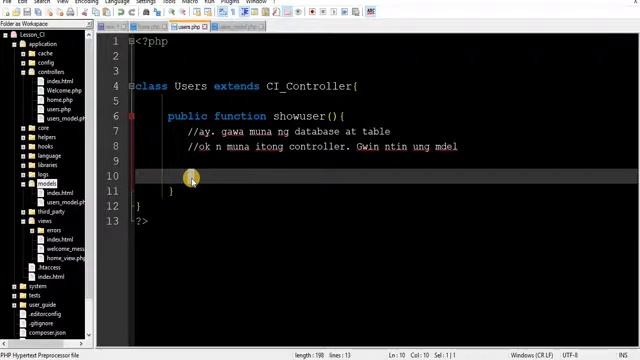The width and height of the screenshot is (640, 360).
Task: Click the Copy toolbar icon
Action: coord(96,12)
